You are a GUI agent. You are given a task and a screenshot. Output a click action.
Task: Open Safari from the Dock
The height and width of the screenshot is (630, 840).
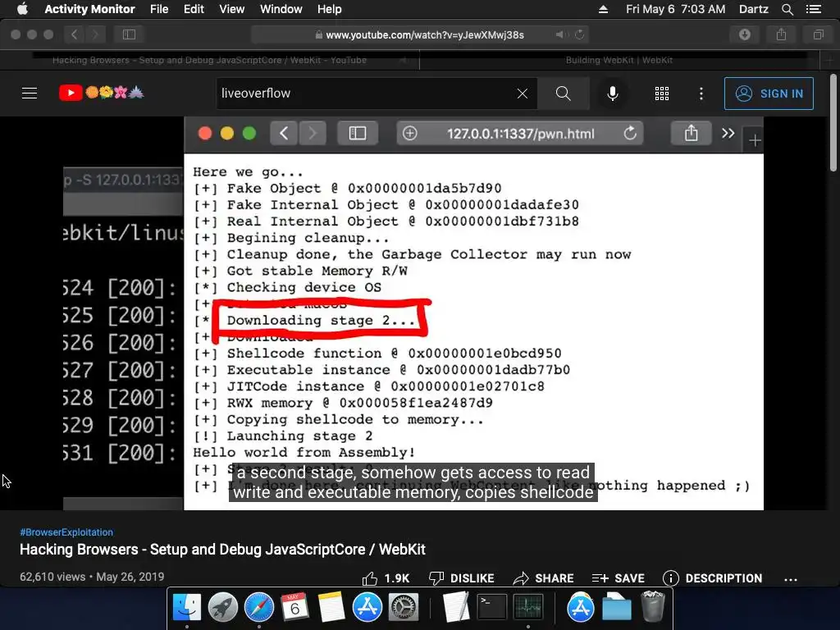click(x=259, y=608)
